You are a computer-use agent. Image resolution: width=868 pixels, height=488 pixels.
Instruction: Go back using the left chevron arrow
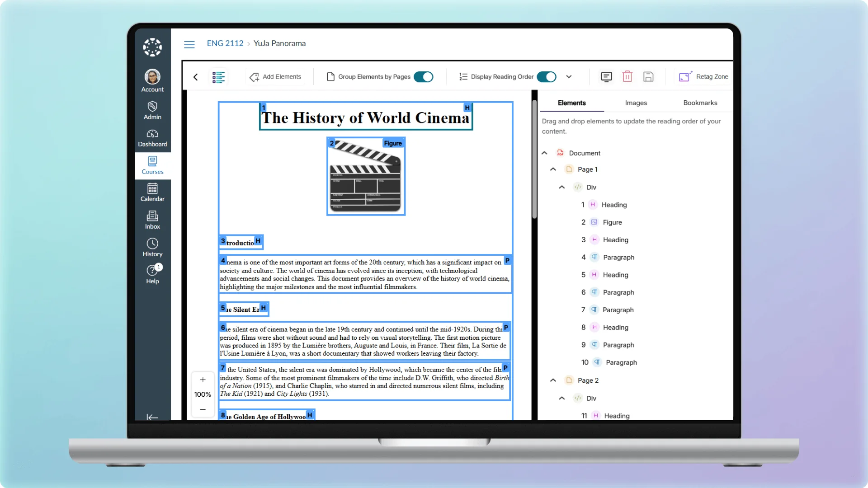pyautogui.click(x=196, y=77)
